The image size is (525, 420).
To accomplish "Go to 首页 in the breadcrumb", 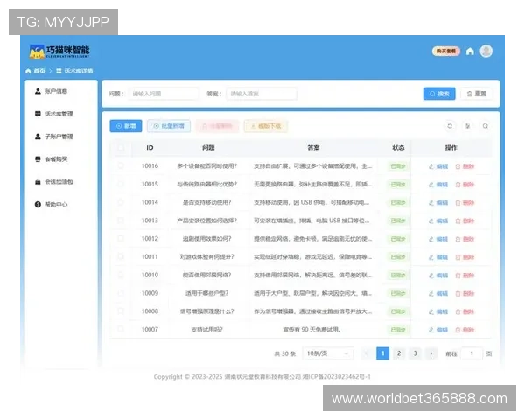I will point(36,71).
